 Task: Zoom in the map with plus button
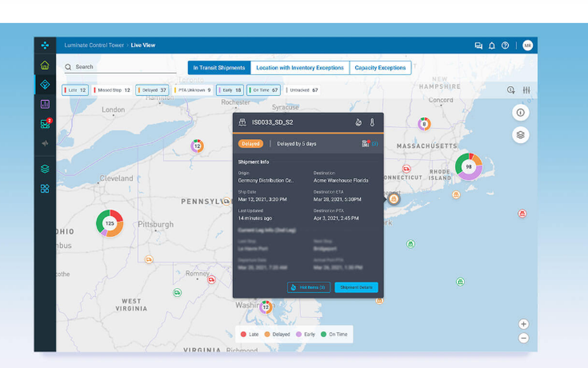coord(523,324)
